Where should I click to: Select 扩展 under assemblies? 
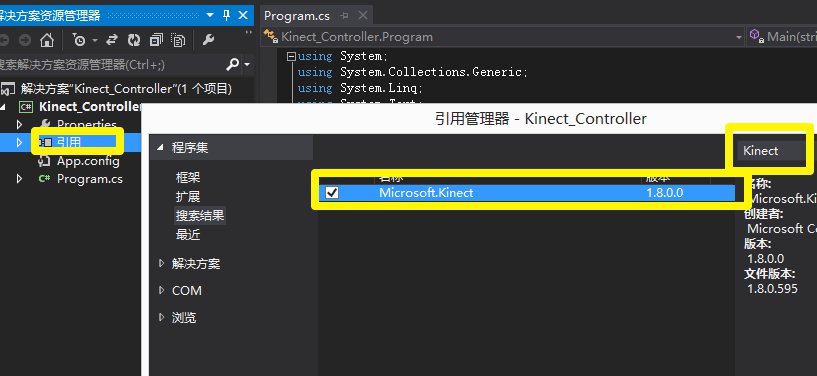point(188,196)
